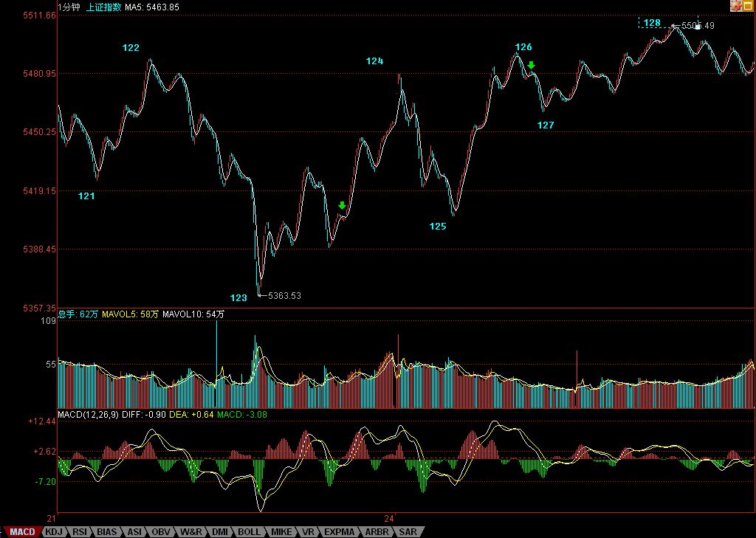Show the EXPMA indicator
Viewport: 756px width, 538px height.
pyautogui.click(x=339, y=531)
